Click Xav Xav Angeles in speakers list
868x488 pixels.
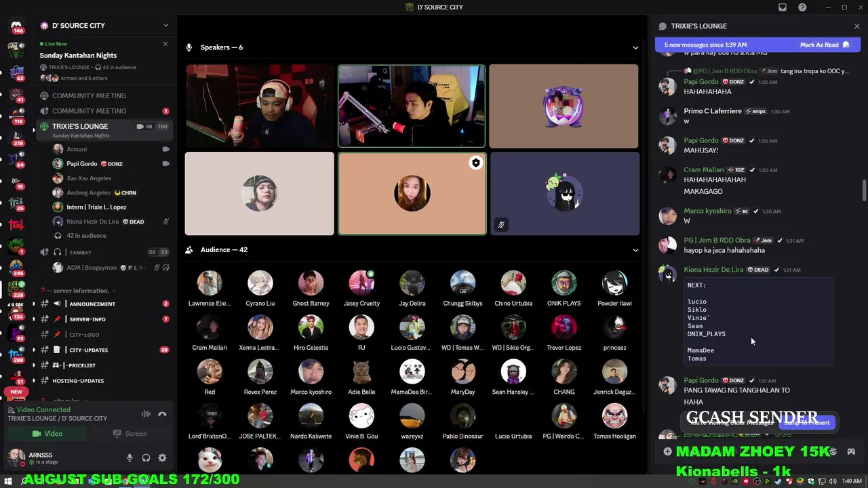[89, 178]
